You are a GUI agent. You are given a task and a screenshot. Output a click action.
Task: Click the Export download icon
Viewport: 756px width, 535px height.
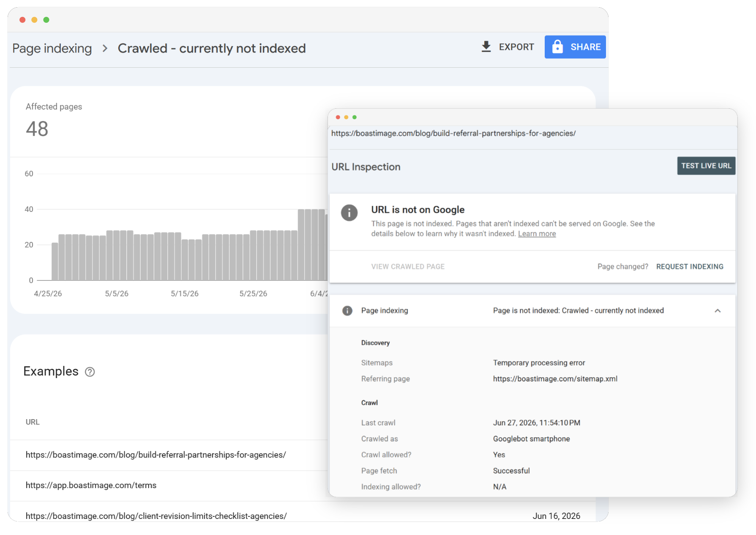point(486,47)
